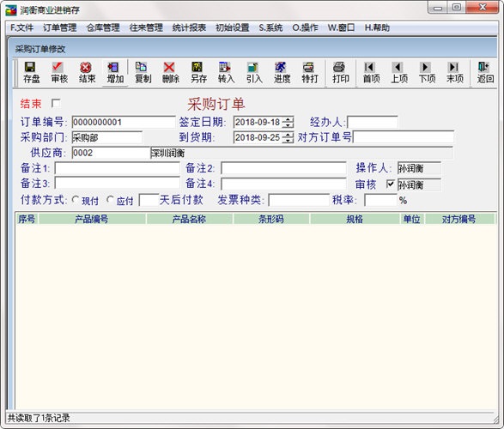The width and height of the screenshot is (504, 429).
Task: Open the 初始设置 menu
Action: coord(232,27)
